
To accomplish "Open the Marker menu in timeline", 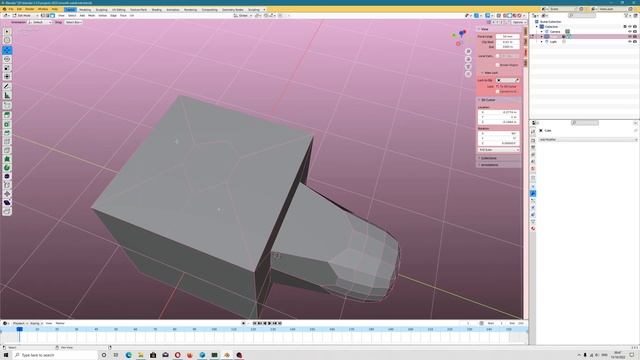I will (x=60, y=323).
